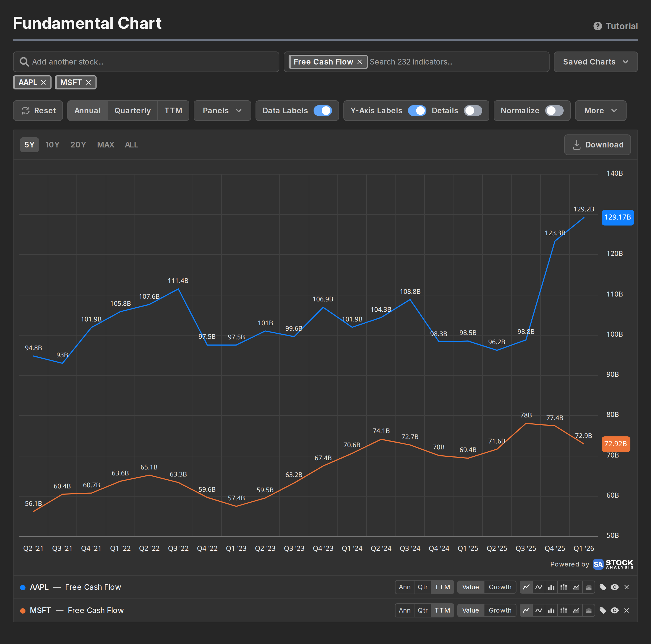Set AAPL row to Ann period
This screenshot has width=651, height=644.
405,587
